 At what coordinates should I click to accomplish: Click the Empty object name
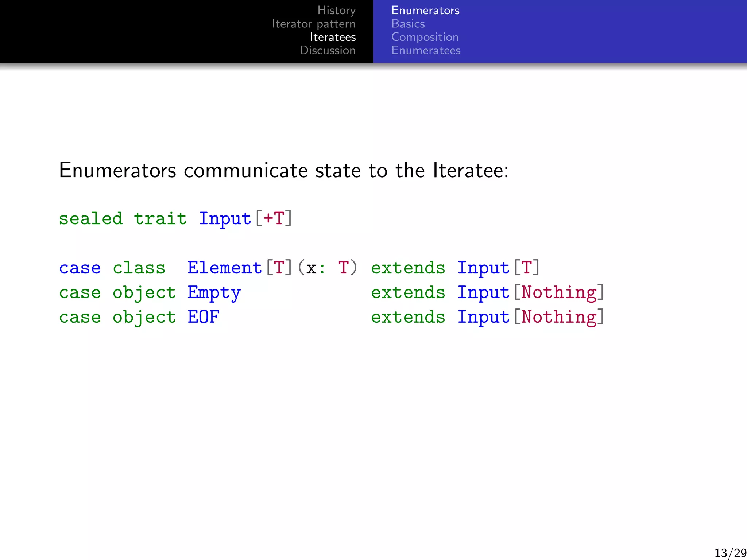[214, 293]
